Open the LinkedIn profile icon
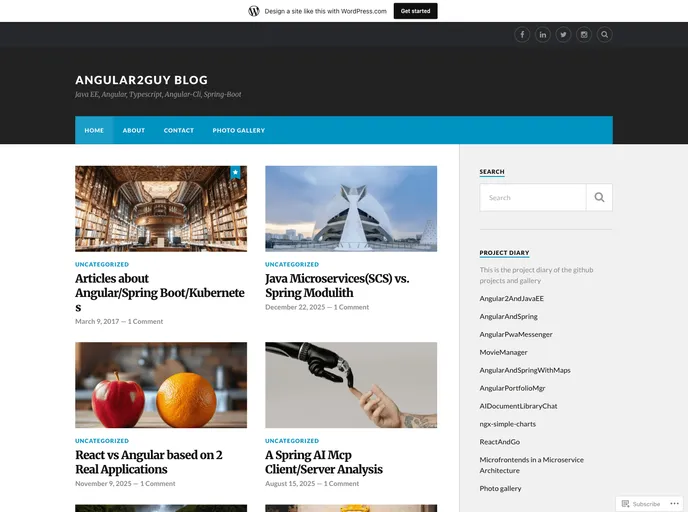 [543, 34]
